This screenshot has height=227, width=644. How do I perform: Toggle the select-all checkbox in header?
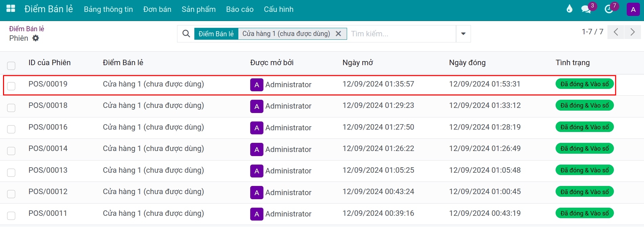point(11,65)
